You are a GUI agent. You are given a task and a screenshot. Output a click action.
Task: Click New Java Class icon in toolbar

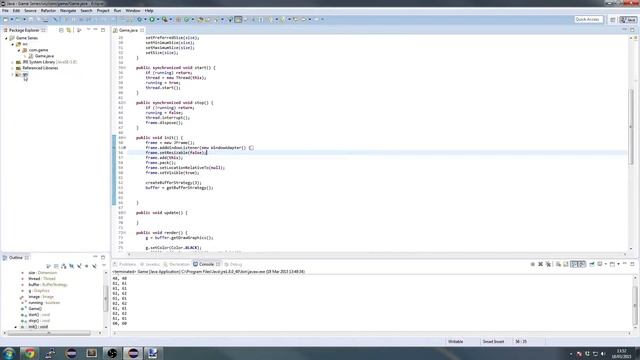tap(187, 19)
